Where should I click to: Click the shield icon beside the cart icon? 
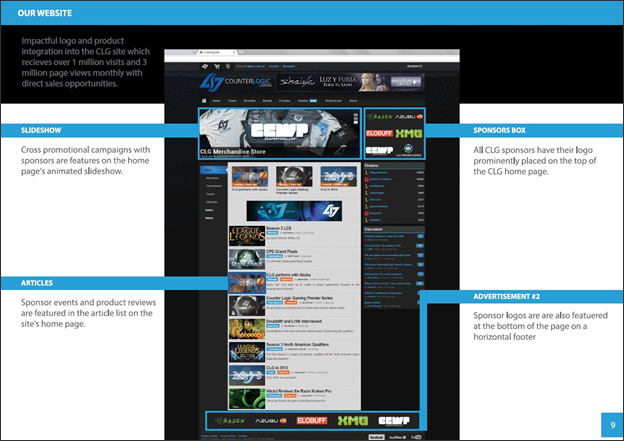[228, 66]
